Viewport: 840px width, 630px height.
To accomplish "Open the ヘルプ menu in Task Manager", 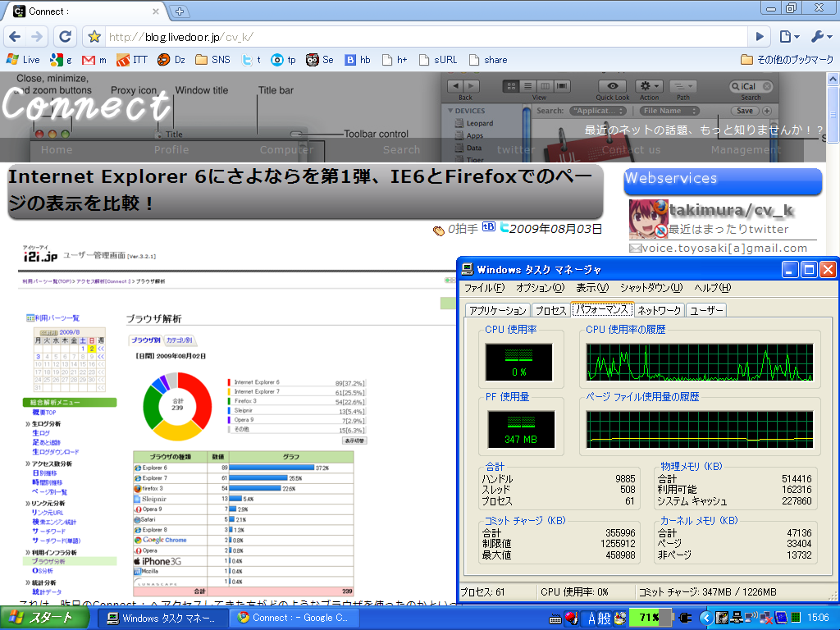I will pyautogui.click(x=713, y=288).
